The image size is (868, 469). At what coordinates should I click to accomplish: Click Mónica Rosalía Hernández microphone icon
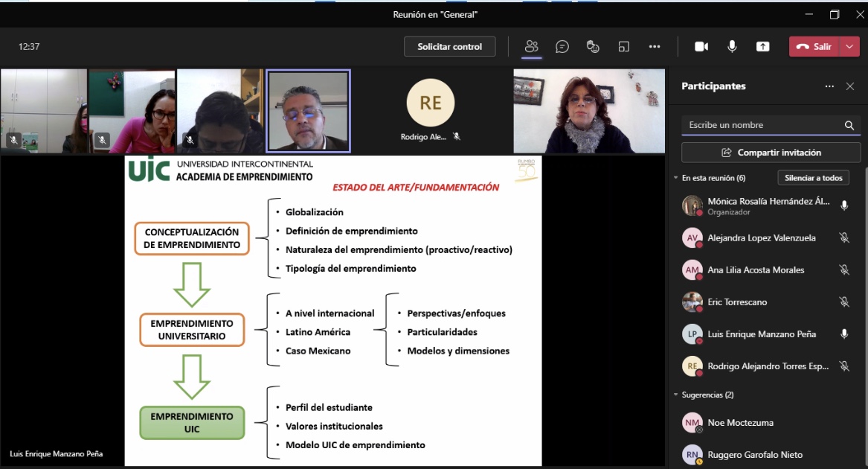844,205
